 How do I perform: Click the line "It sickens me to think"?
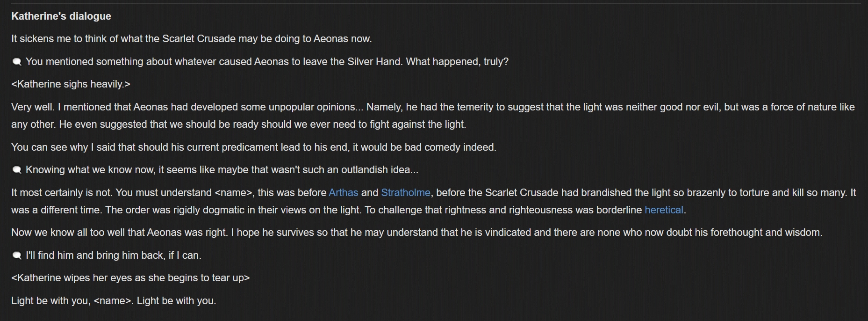click(x=191, y=38)
